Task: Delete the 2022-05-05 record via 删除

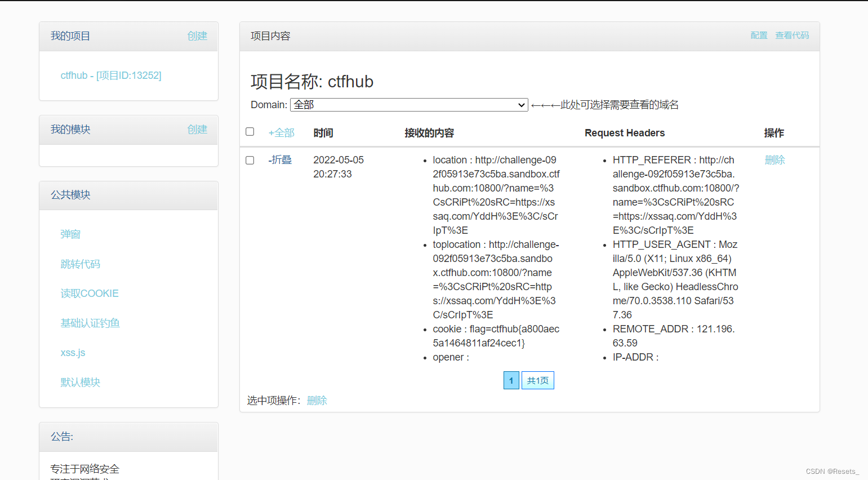Action: [x=774, y=160]
